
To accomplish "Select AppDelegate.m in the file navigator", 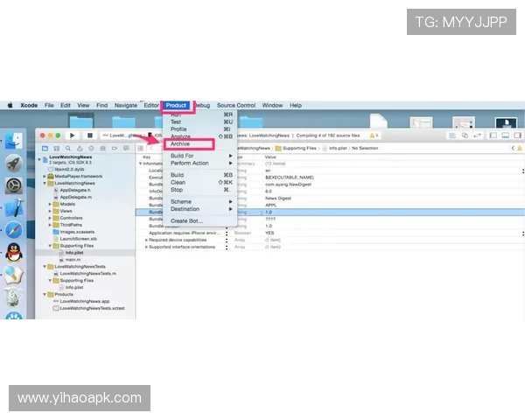I will tap(74, 197).
